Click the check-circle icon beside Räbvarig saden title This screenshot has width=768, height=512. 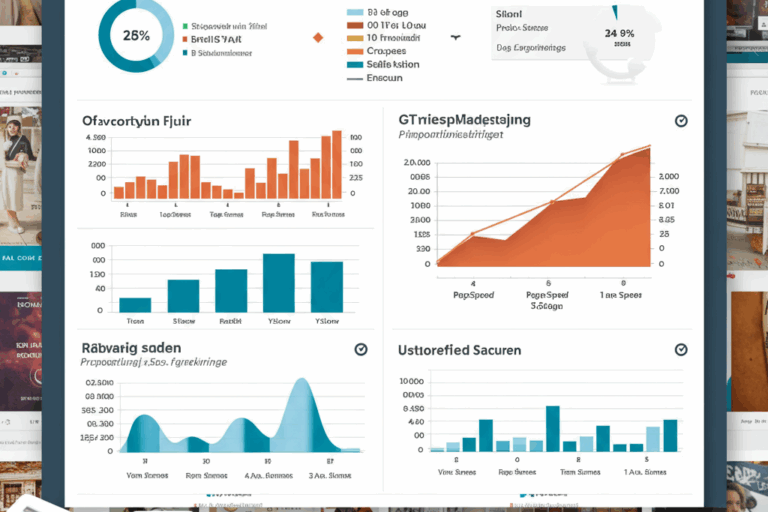click(x=362, y=350)
